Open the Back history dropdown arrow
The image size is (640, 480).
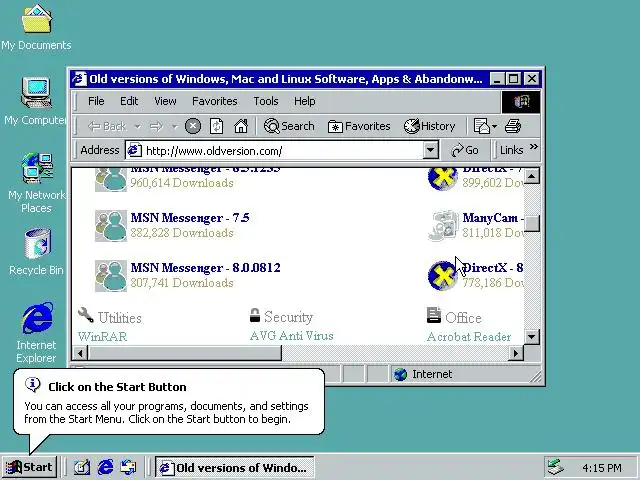[138, 127]
